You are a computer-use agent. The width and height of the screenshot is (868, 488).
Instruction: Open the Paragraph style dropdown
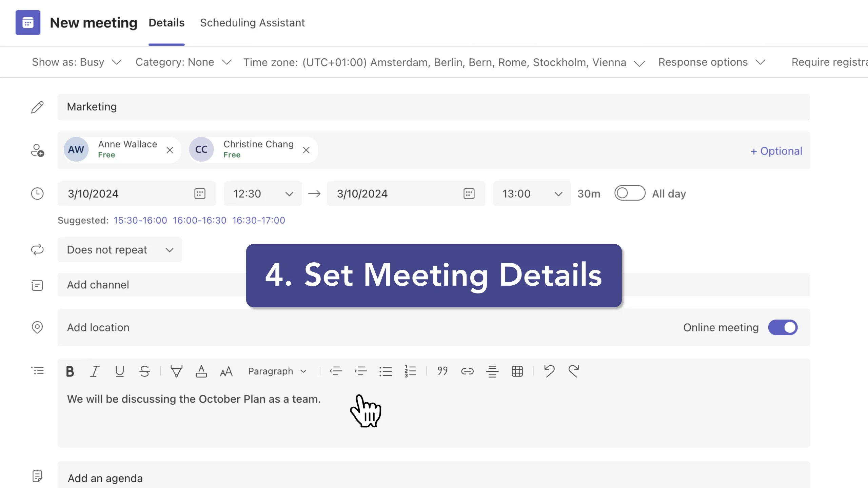point(277,371)
